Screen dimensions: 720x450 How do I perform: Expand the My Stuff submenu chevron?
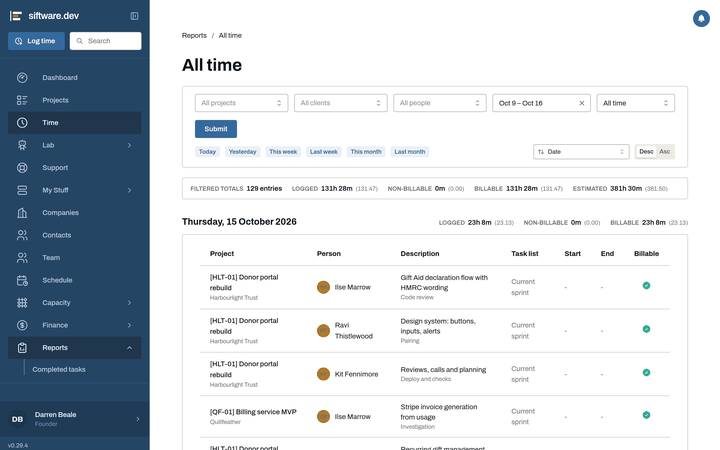tap(129, 190)
